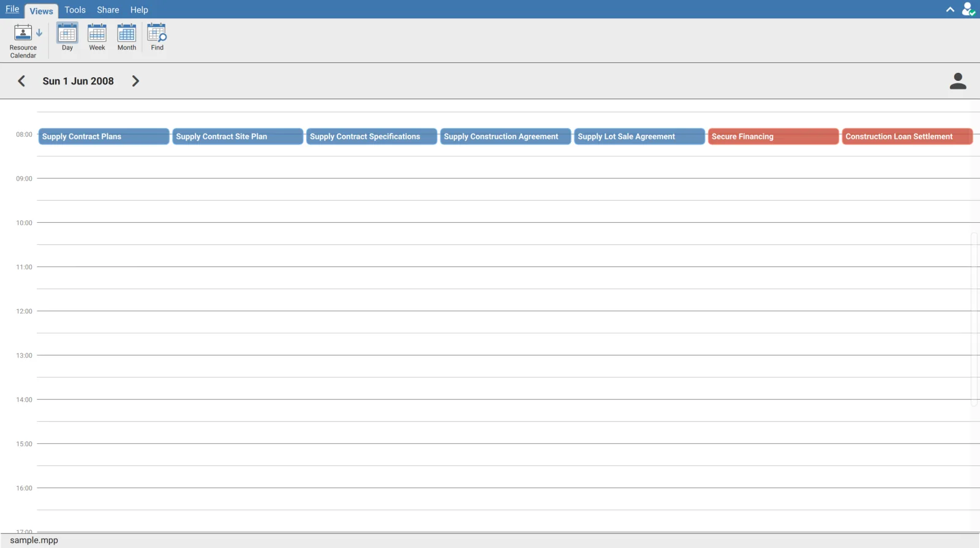
Task: Open the Help tab
Action: coord(139,10)
